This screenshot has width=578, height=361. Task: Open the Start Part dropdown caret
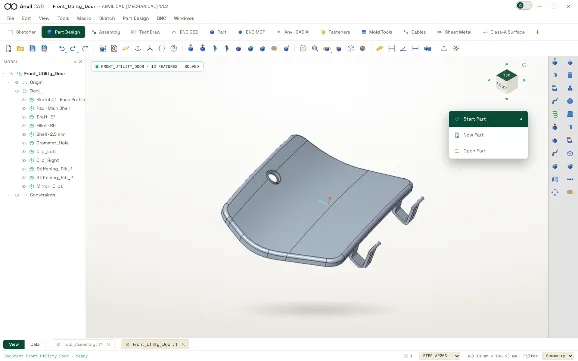point(521,119)
